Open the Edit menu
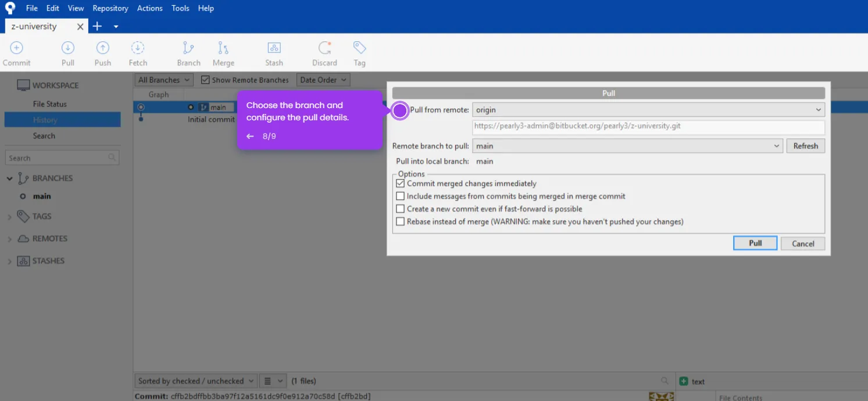Screen dimensions: 868x401 (x=53, y=8)
